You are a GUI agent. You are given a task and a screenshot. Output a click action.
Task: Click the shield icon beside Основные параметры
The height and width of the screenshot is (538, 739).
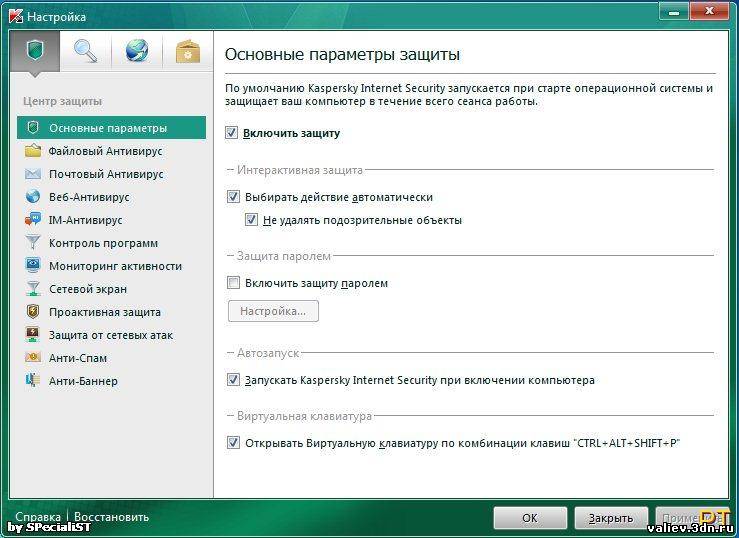click(x=33, y=128)
